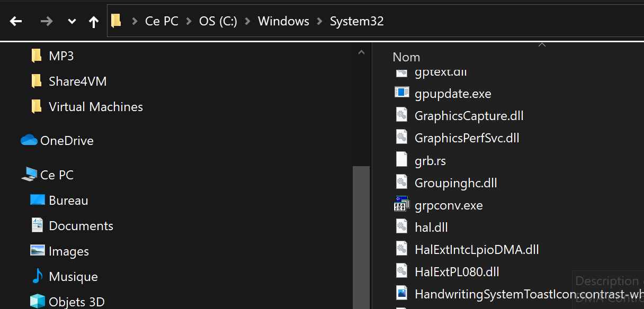Image resolution: width=644 pixels, height=309 pixels.
Task: Select file name GraphicsPerfSvc.dll
Action: [467, 138]
